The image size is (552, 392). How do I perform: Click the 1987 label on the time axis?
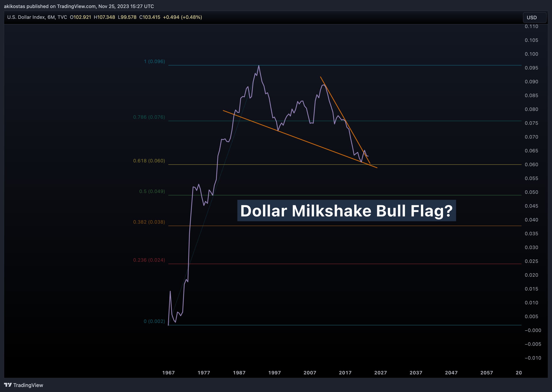239,373
